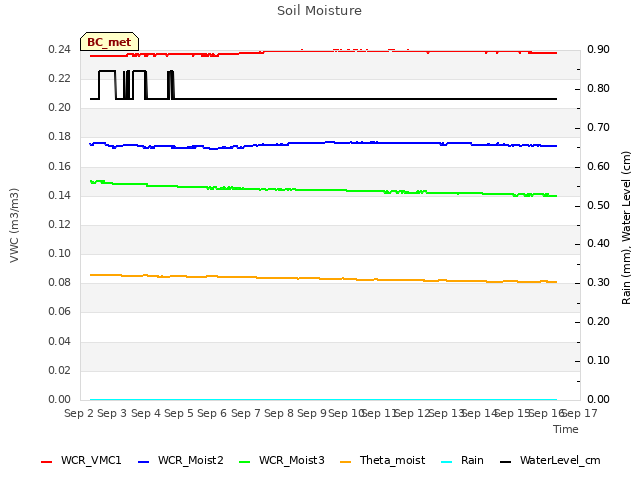Click the cyan Rain legend swatch
This screenshot has width=640, height=480.
pyautogui.click(x=447, y=462)
